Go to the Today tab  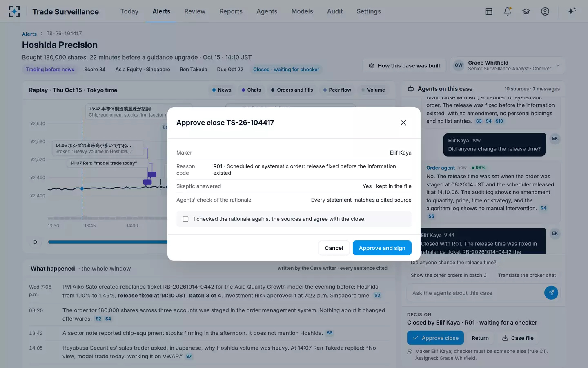point(129,11)
